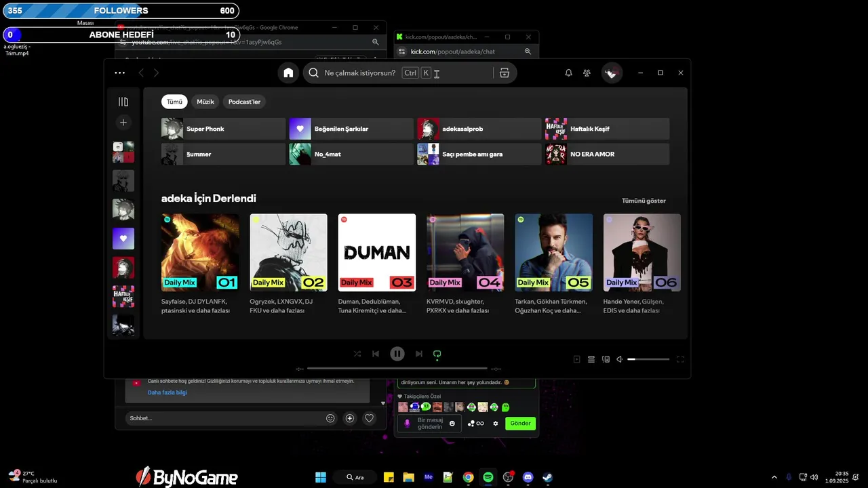Click the green Gönder button in Kick chat
The image size is (868, 488).
click(x=520, y=424)
